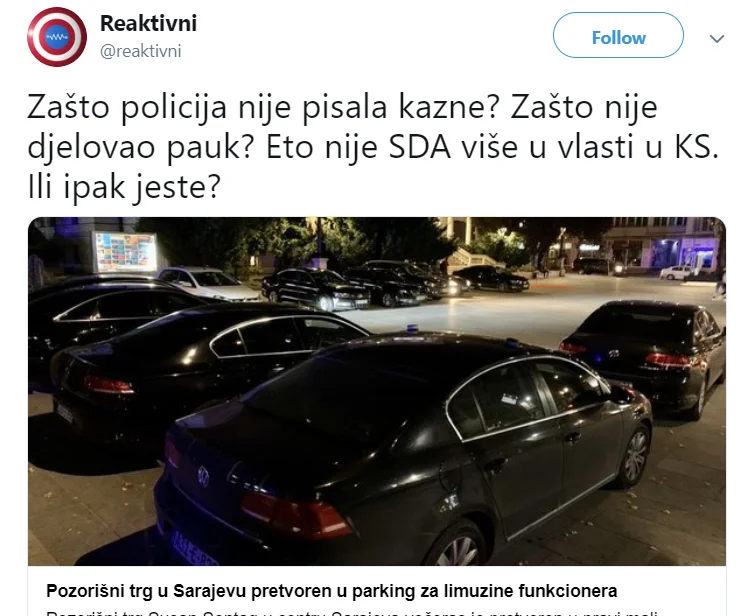This screenshot has width=748, height=616.
Task: Open the article titled Pozorišni trg u Sarajevu
Action: (332, 591)
